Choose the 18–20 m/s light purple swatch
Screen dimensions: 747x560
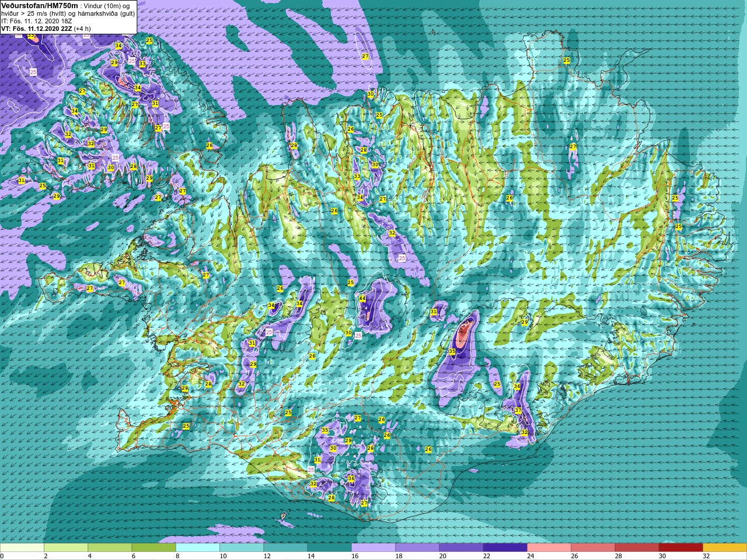pyautogui.click(x=417, y=548)
